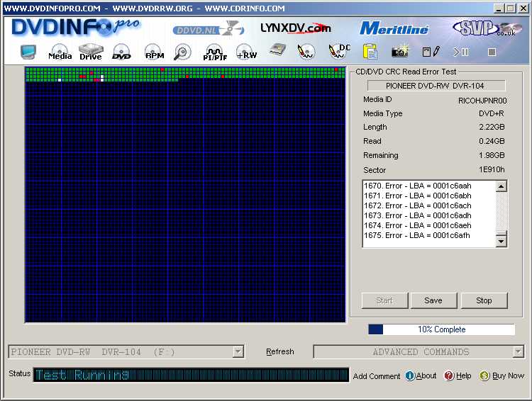The image size is (532, 401).
Task: Click the Remaining value 1.98GB
Action: (492, 155)
